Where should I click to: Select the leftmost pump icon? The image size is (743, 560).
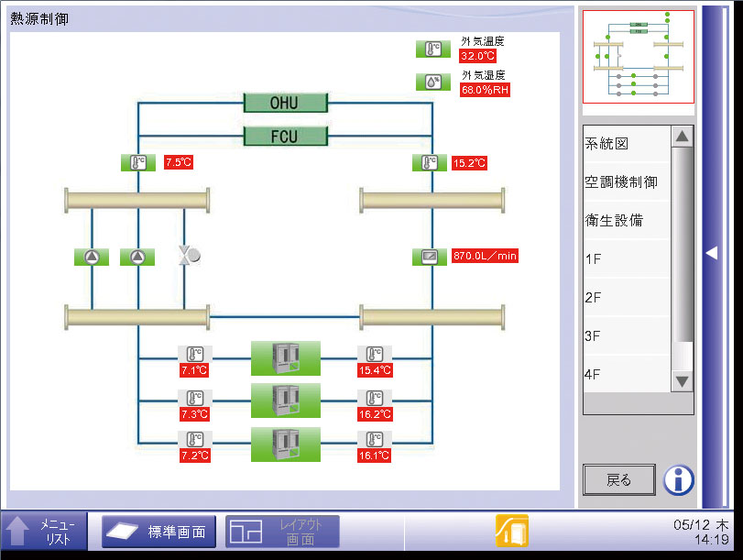(92, 257)
